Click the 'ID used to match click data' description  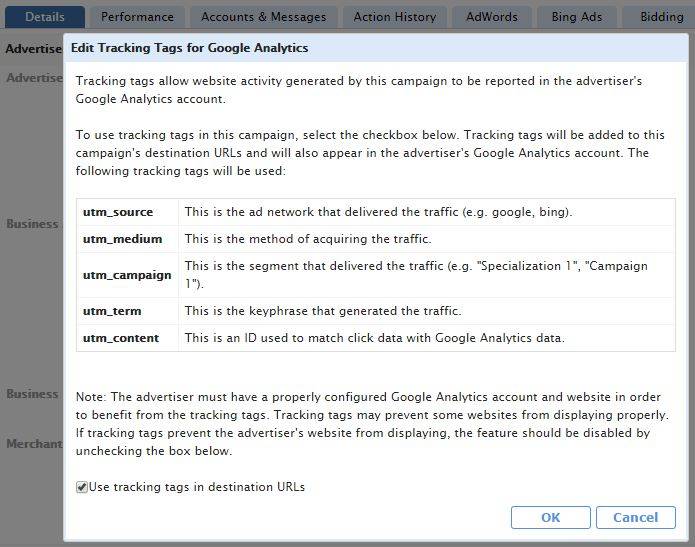[375, 338]
